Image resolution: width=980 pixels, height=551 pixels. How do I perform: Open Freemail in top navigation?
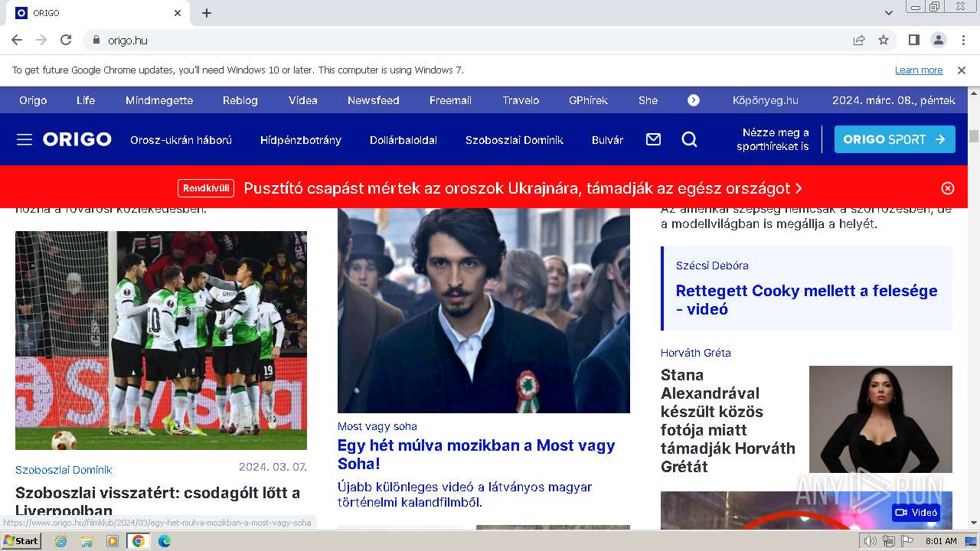pyautogui.click(x=450, y=100)
